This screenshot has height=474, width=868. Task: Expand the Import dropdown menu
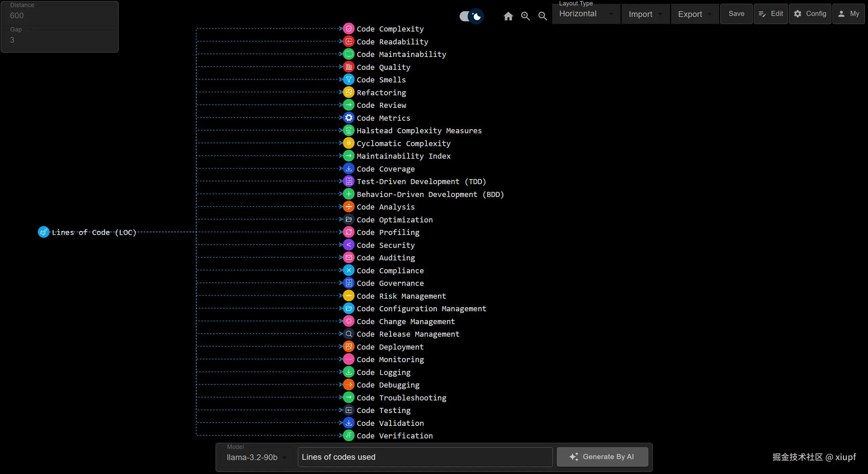pyautogui.click(x=645, y=14)
